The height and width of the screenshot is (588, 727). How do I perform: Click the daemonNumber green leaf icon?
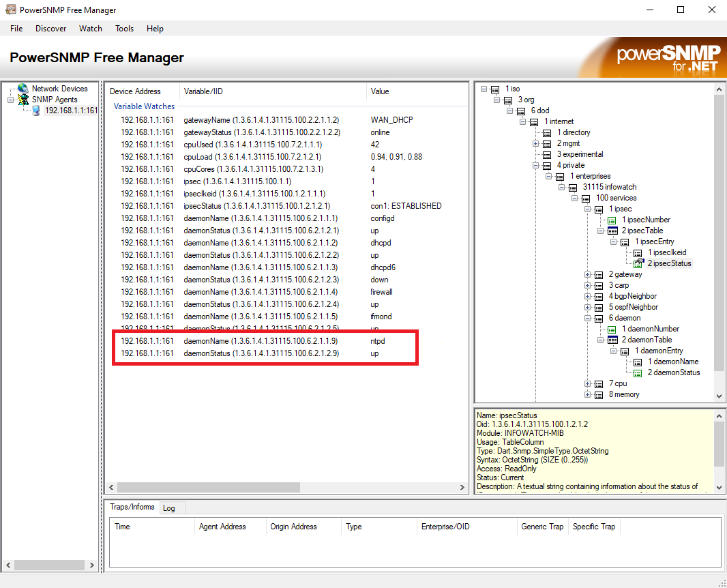(x=612, y=329)
